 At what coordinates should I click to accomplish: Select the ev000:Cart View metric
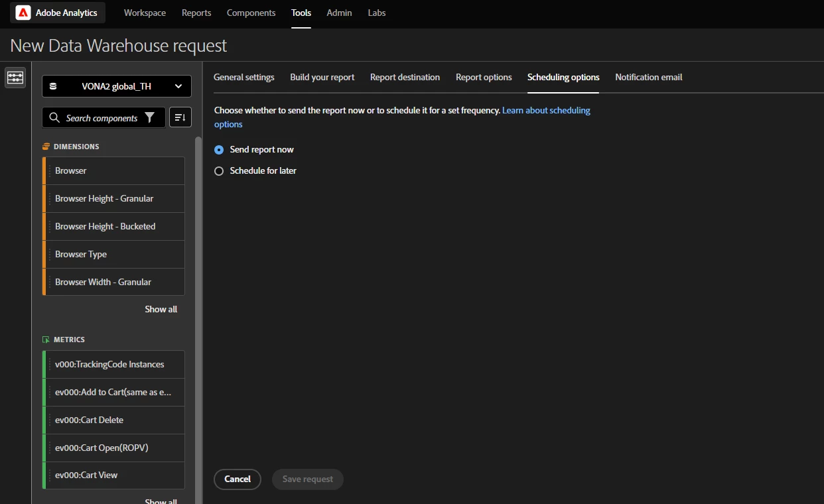coord(113,475)
